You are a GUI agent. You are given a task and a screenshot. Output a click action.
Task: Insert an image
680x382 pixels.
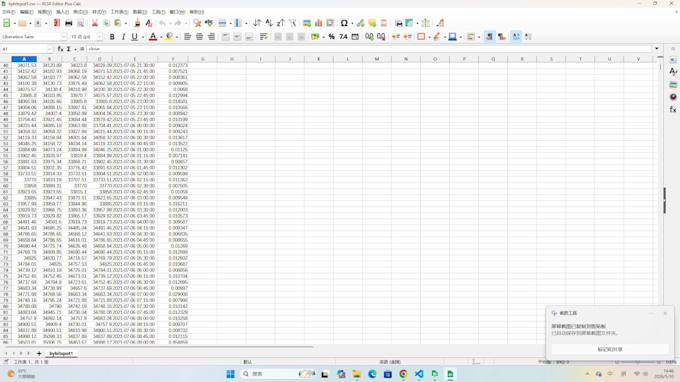pos(307,23)
